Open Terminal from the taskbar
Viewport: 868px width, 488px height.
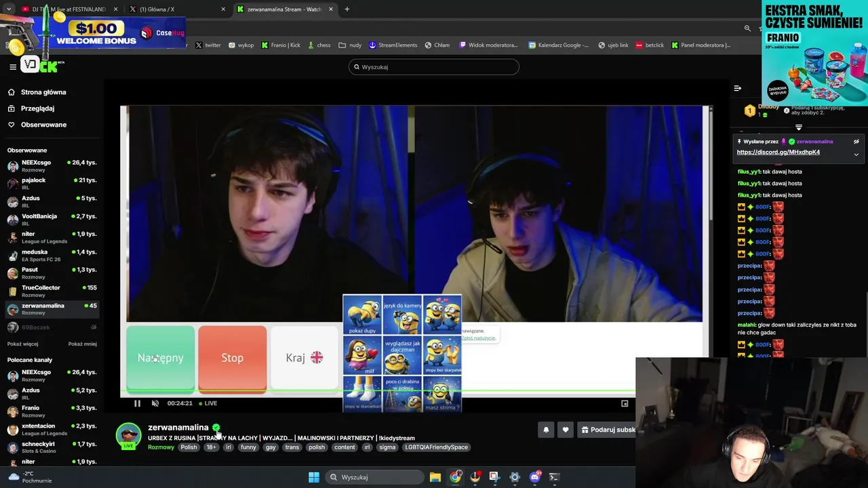(x=554, y=477)
